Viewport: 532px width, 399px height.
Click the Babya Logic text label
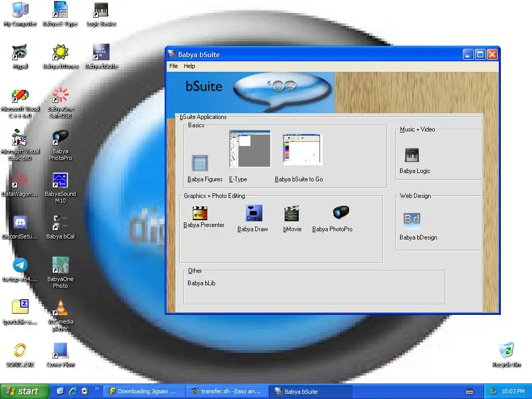pyautogui.click(x=415, y=171)
